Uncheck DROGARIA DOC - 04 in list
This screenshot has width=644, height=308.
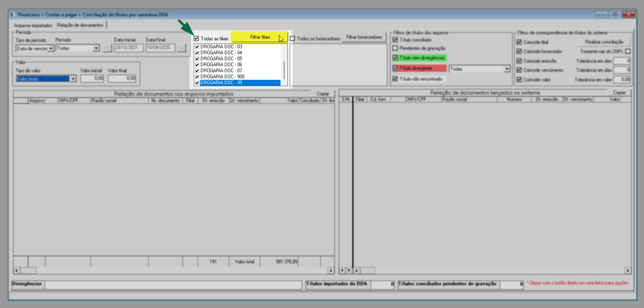[197, 53]
